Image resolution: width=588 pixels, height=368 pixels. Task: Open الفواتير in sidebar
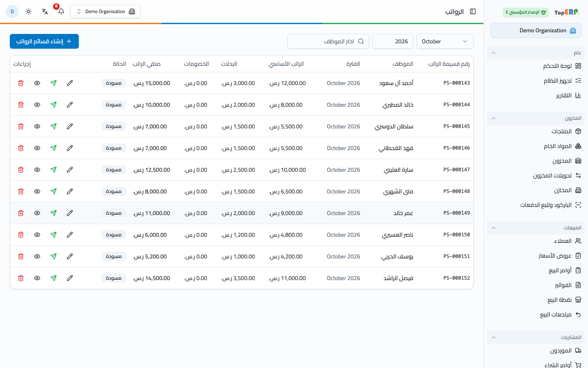568,285
